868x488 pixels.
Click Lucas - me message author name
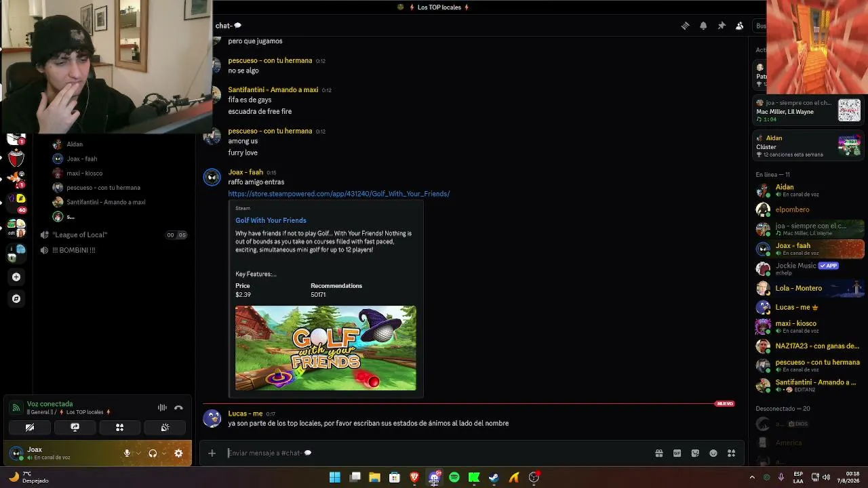245,413
